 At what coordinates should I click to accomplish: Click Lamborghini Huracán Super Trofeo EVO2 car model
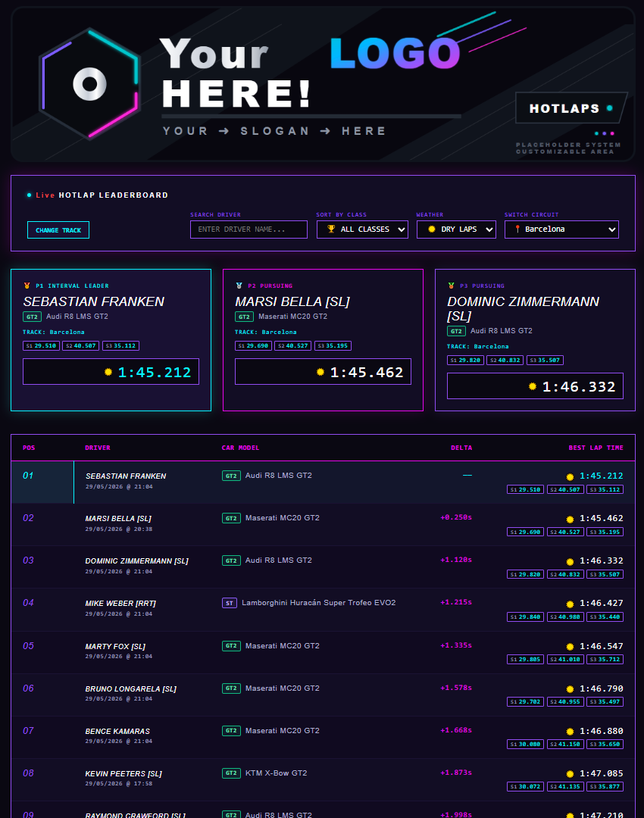point(319,603)
